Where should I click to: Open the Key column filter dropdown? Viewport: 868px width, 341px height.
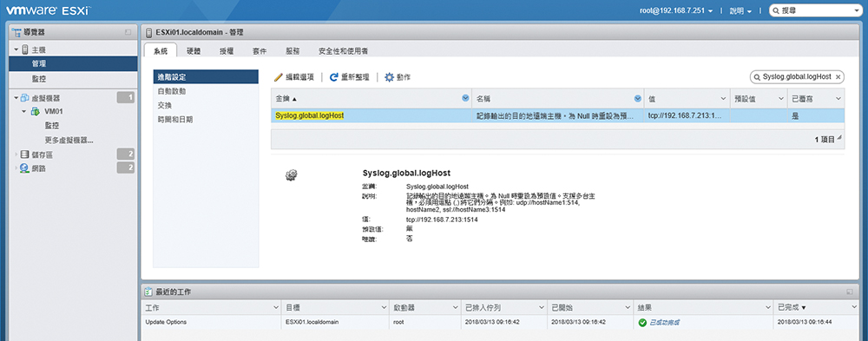point(465,98)
